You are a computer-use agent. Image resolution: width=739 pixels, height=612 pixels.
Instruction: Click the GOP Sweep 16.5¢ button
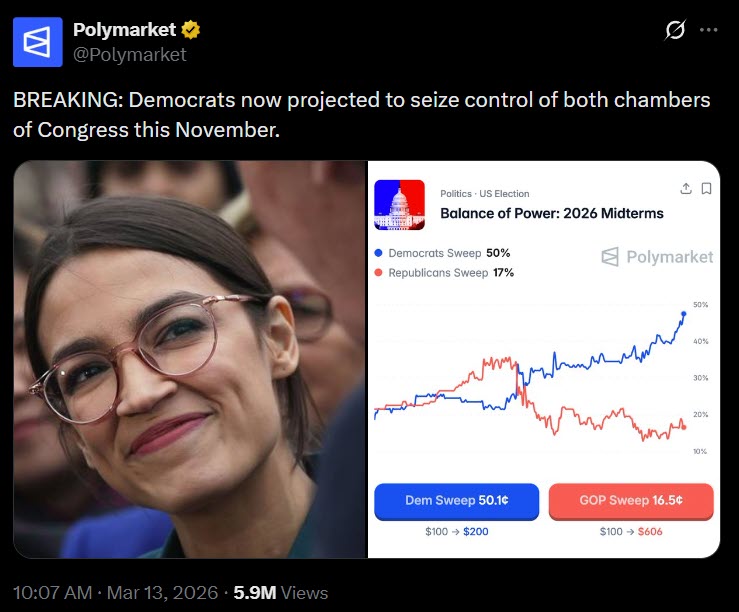coord(631,500)
